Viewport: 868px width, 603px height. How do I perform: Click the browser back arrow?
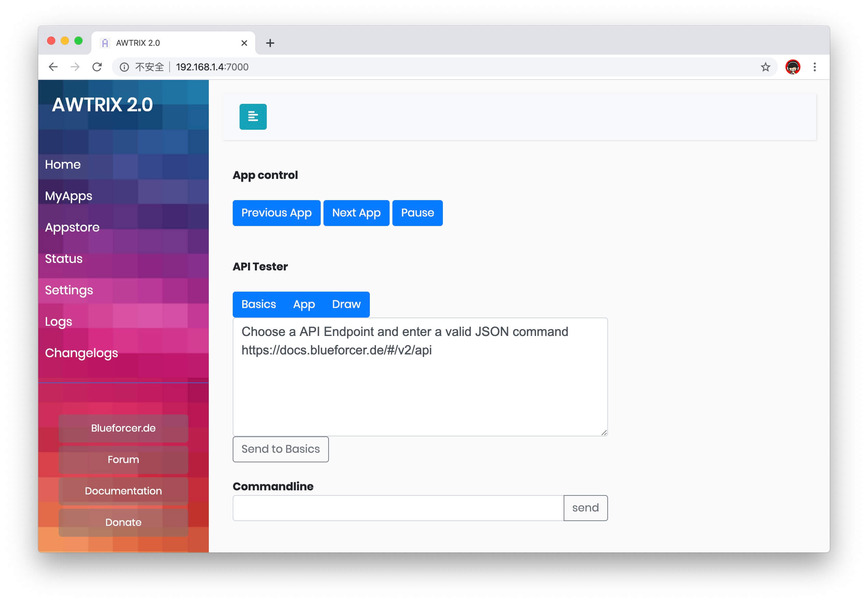[x=53, y=67]
